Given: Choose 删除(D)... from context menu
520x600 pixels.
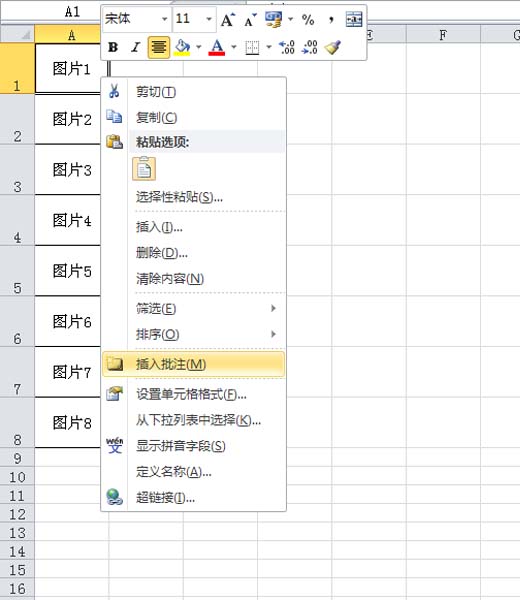Looking at the screenshot, I should click(194, 253).
